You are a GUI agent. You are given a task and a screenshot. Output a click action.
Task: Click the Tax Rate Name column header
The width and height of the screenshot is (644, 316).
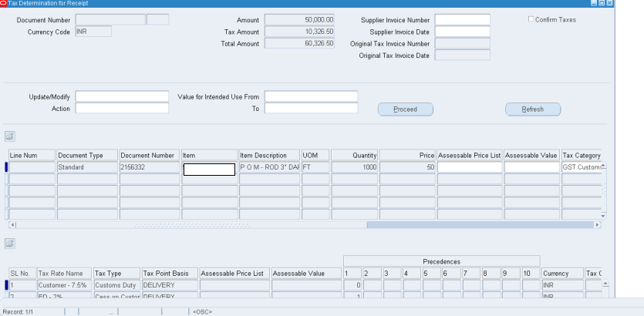[x=64, y=274]
